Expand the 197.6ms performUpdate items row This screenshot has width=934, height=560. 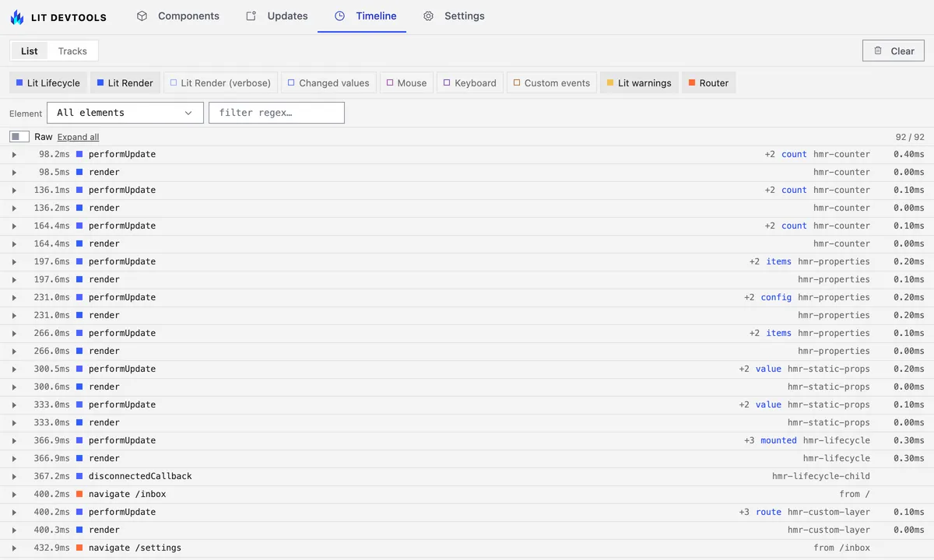tap(14, 261)
